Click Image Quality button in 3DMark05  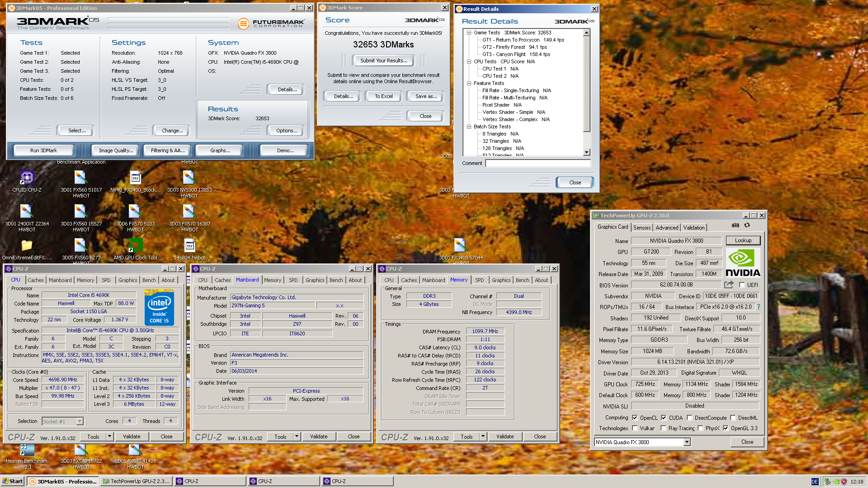tap(116, 150)
